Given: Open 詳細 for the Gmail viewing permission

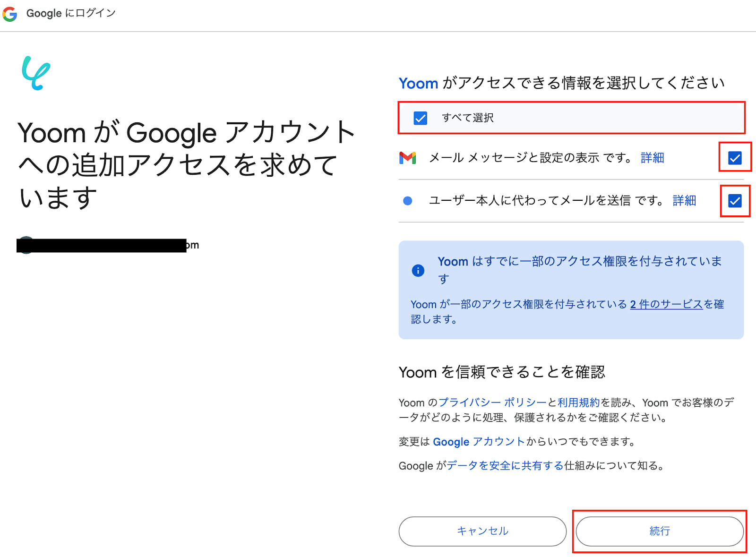Looking at the screenshot, I should (652, 158).
